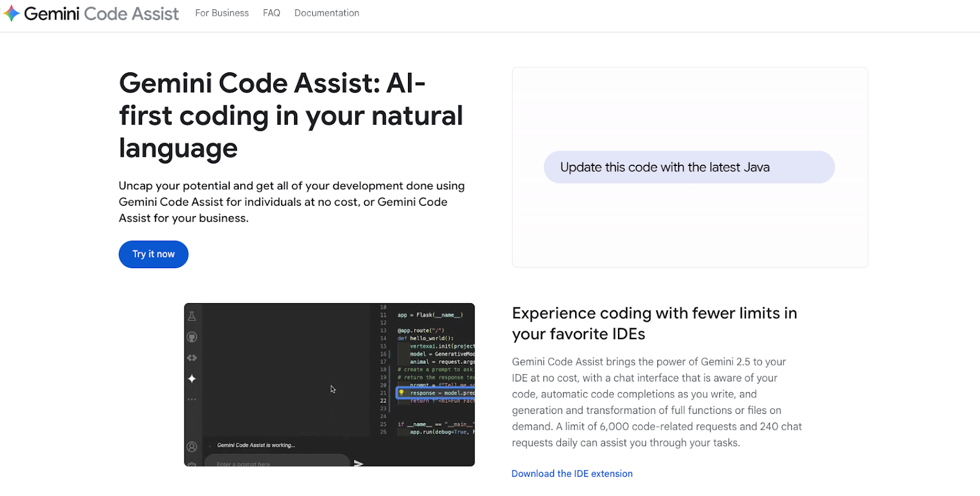Click the IDE demo video thumbnail
980x496 pixels.
click(x=330, y=385)
